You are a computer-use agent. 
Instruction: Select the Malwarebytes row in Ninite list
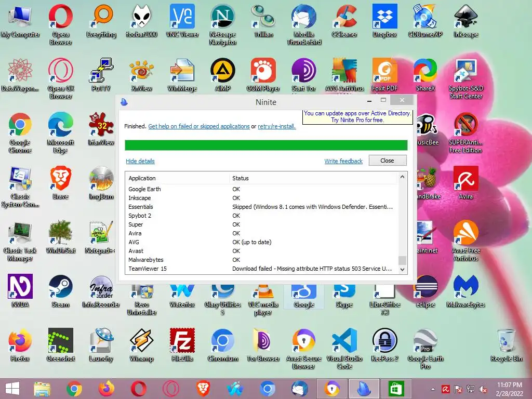(x=261, y=260)
